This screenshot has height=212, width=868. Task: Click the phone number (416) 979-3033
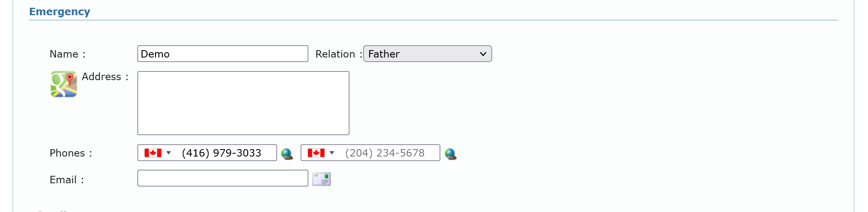click(x=222, y=153)
